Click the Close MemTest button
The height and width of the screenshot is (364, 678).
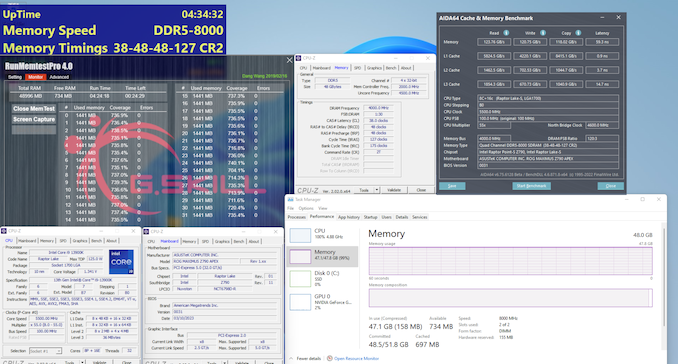(x=34, y=109)
